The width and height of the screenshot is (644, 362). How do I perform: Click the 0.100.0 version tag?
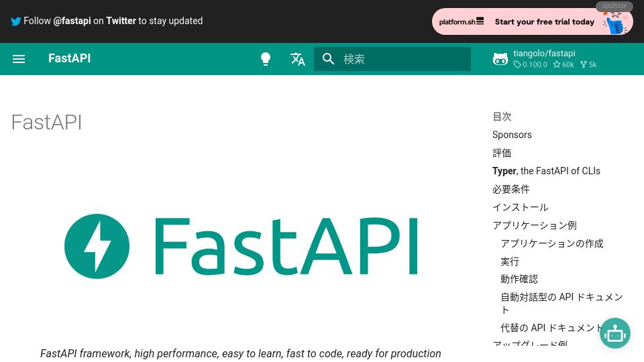point(530,64)
